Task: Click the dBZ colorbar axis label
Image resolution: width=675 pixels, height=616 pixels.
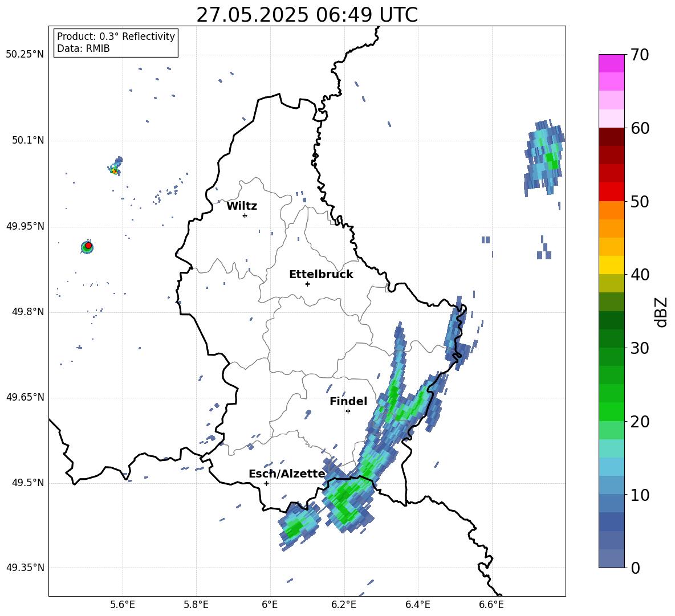Action: pos(660,312)
